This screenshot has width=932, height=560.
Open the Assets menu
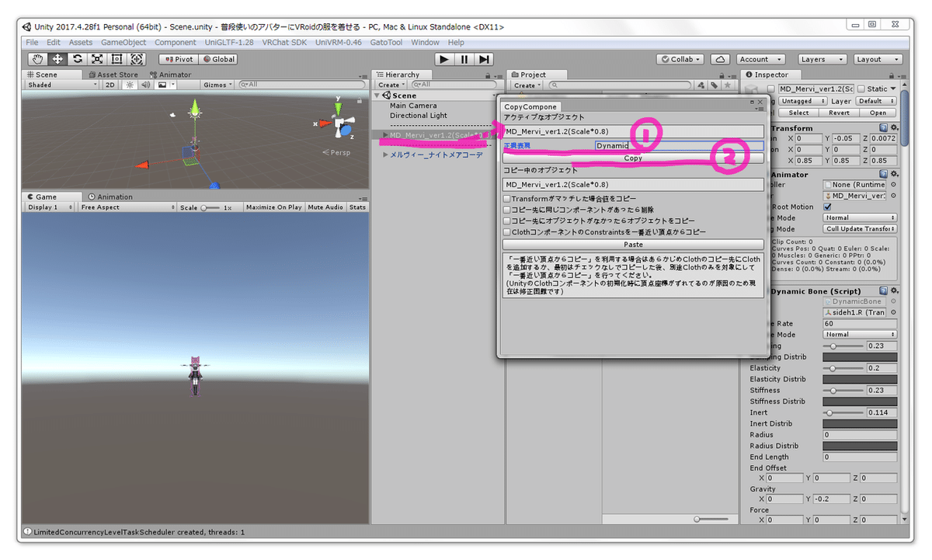pos(81,42)
